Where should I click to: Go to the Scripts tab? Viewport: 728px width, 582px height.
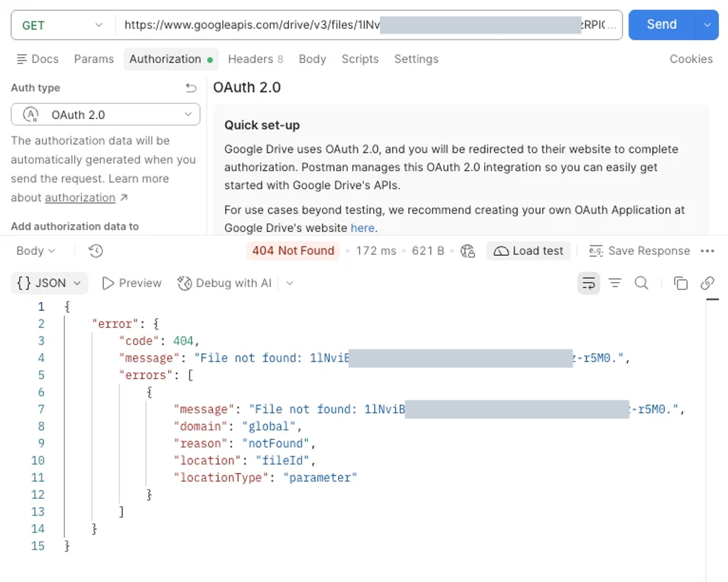click(360, 59)
